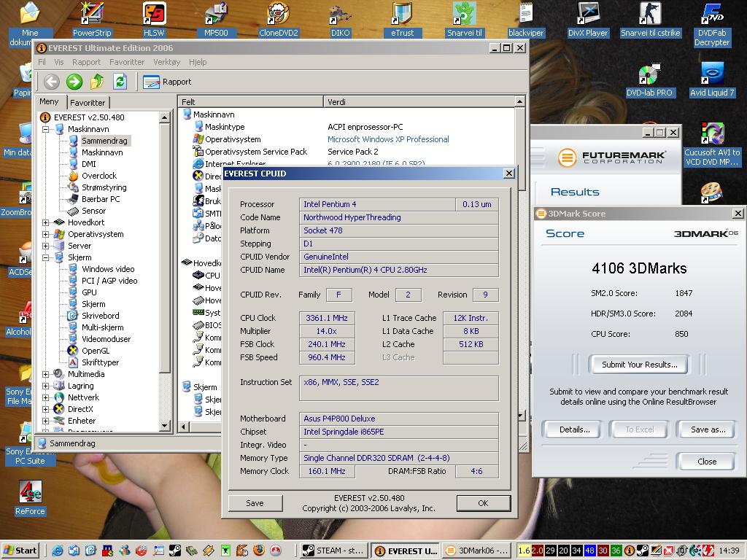Screen dimensions: 747x560
Task: Open the DIKO desktop icon
Action: (340, 20)
